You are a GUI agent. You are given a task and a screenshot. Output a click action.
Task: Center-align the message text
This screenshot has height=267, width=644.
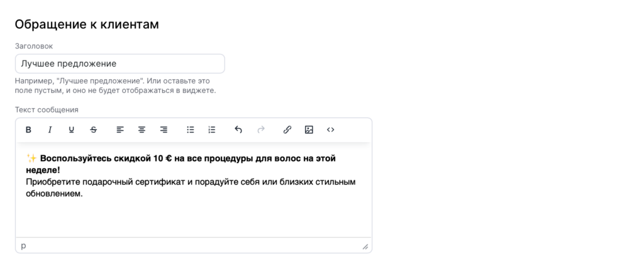pos(142,130)
